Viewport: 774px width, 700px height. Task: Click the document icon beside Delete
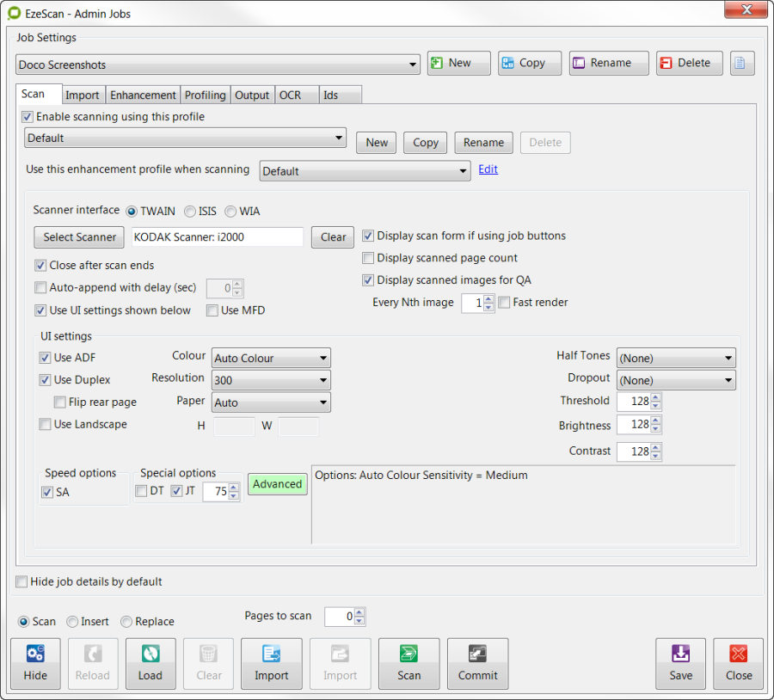click(x=742, y=63)
